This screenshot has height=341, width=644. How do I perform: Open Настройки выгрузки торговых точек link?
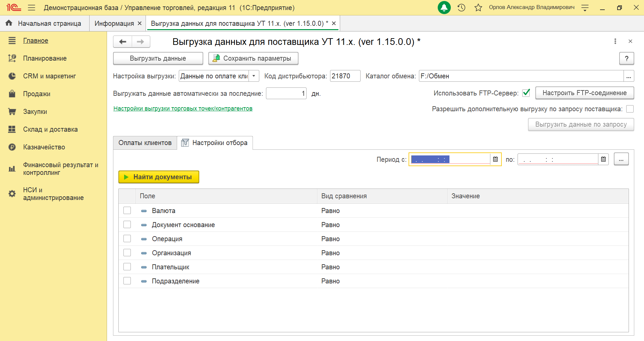click(x=183, y=109)
